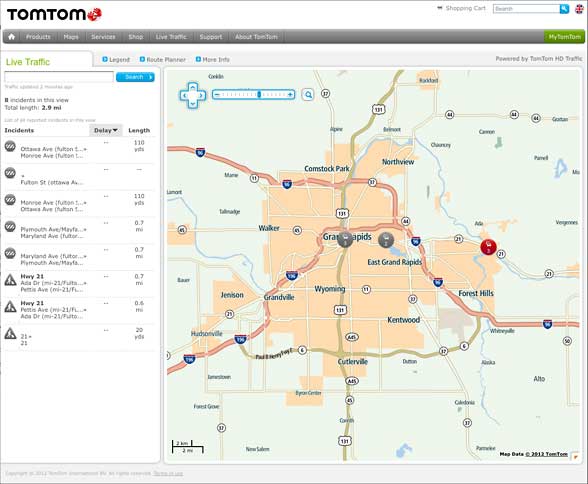The image size is (588, 484).
Task: Click the blue Search button
Action: 135,77
